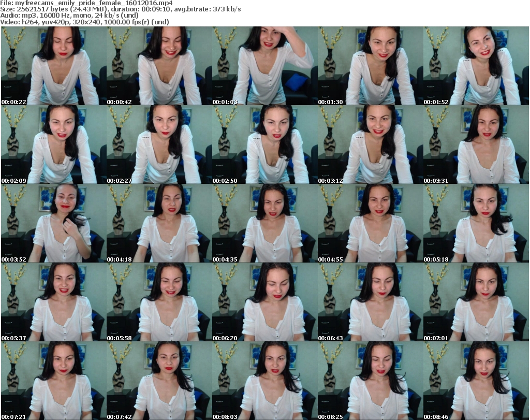Click the thumbnail timestamped 00:08:46

coord(476,381)
